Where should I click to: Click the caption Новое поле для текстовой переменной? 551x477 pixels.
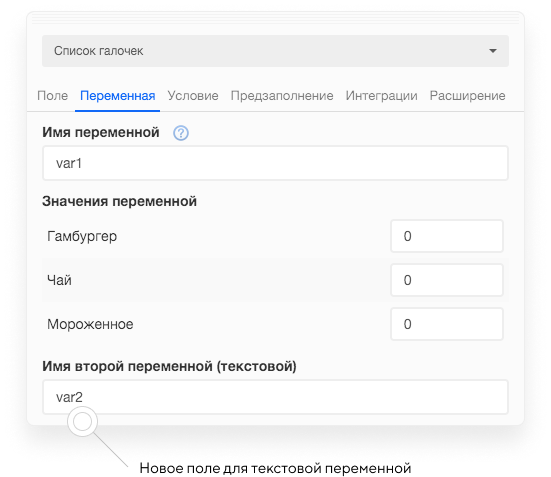pyautogui.click(x=275, y=468)
